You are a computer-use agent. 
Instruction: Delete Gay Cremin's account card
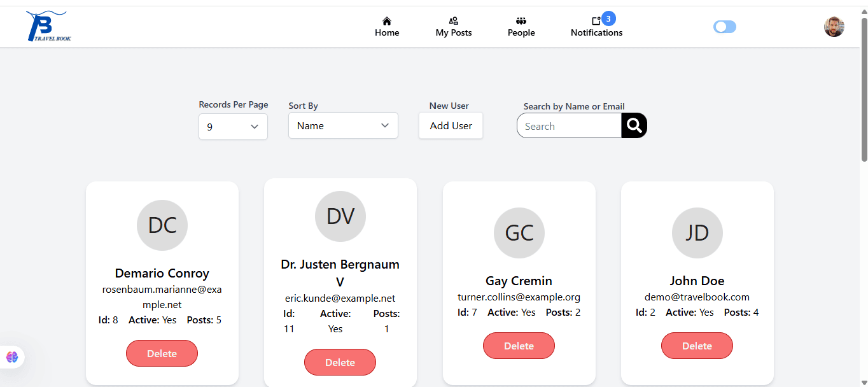click(x=519, y=346)
